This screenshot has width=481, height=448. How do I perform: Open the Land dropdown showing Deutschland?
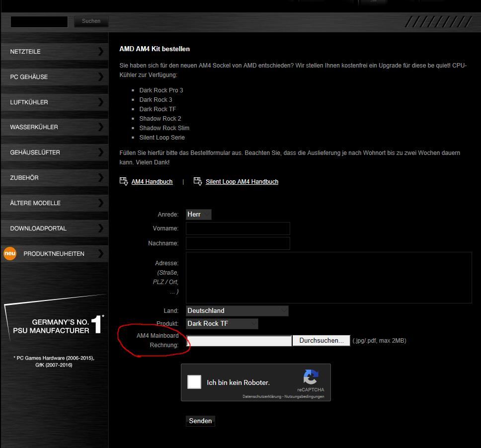[x=237, y=310]
